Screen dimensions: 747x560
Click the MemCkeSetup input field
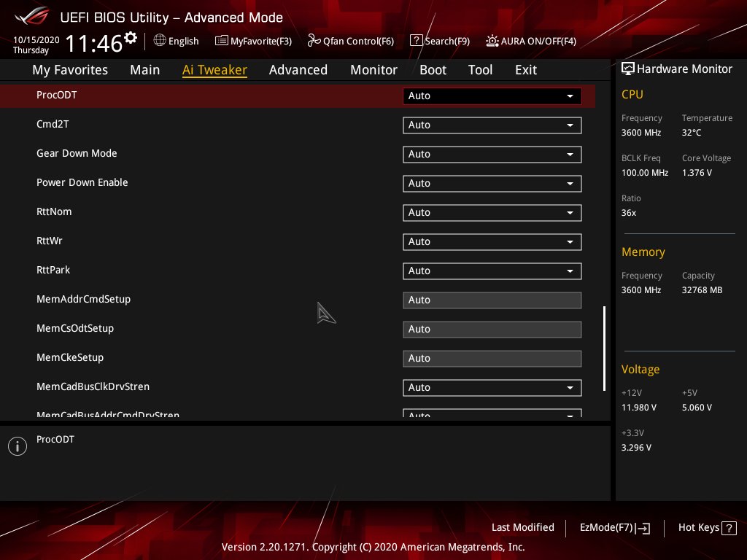(492, 359)
